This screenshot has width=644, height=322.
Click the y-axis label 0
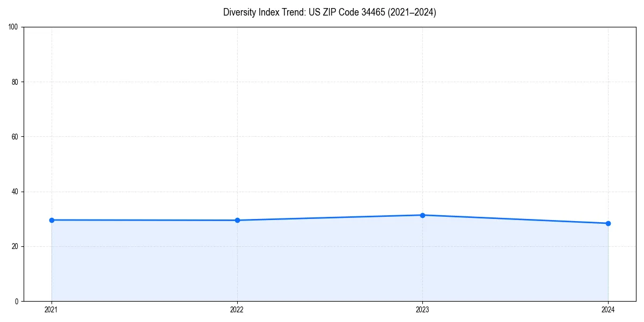pyautogui.click(x=17, y=301)
